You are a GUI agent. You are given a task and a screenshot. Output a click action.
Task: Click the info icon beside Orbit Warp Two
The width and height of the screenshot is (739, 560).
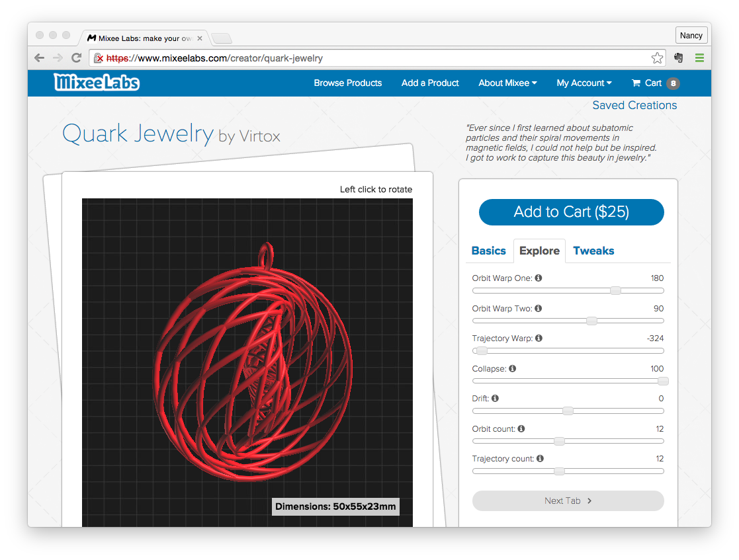coord(539,309)
